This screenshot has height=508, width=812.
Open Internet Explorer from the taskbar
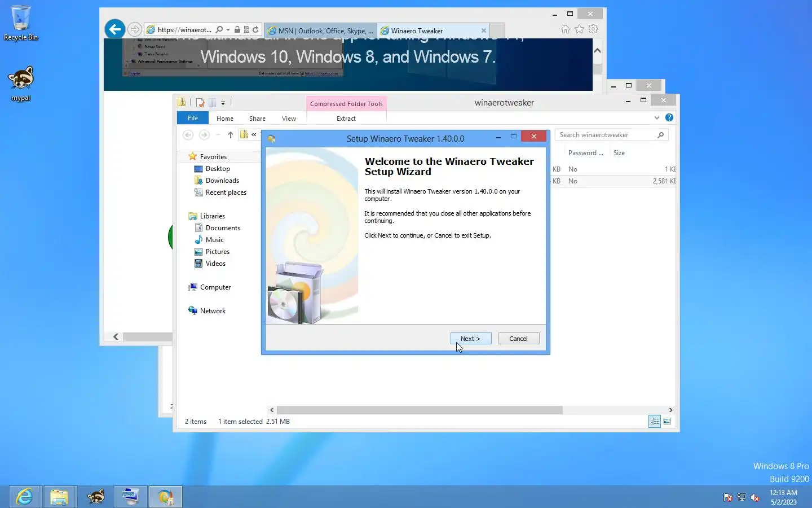(24, 497)
